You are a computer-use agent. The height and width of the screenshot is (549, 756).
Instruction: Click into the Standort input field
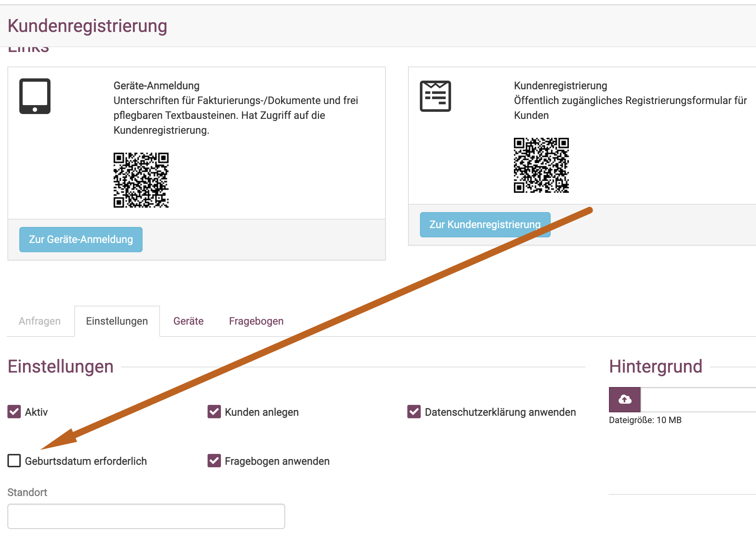pos(146,516)
